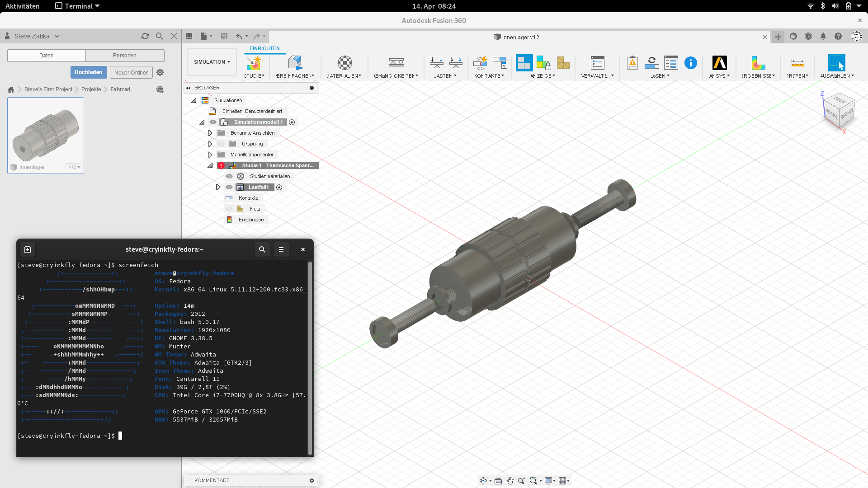Open the SIMULATION workspace dropdown
868x488 pixels.
point(212,62)
